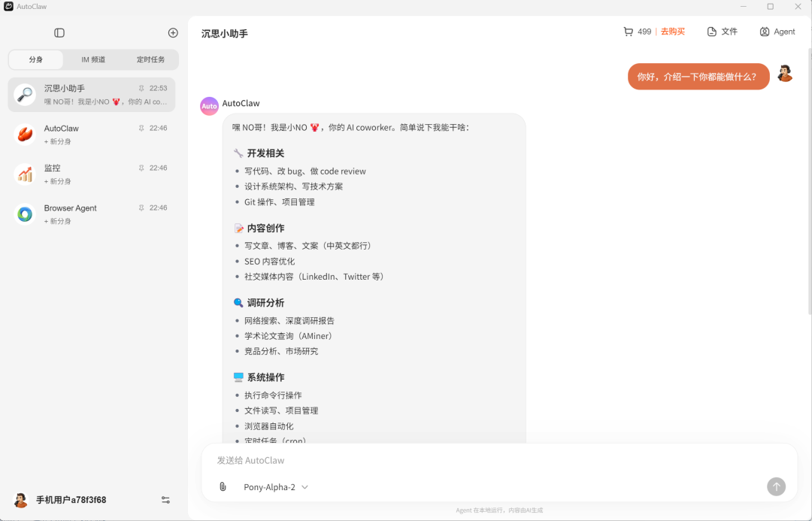This screenshot has height=521, width=812.
Task: Expand 新分身 under 监控
Action: 57,181
